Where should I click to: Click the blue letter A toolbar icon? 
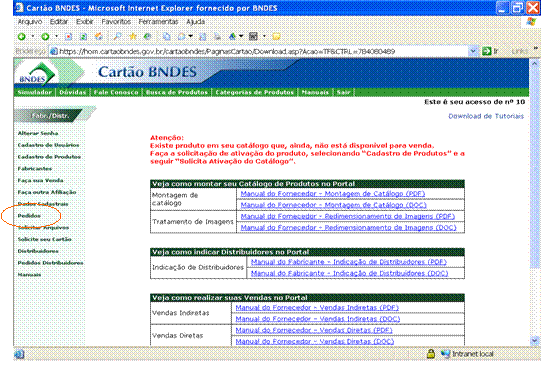coord(233,36)
